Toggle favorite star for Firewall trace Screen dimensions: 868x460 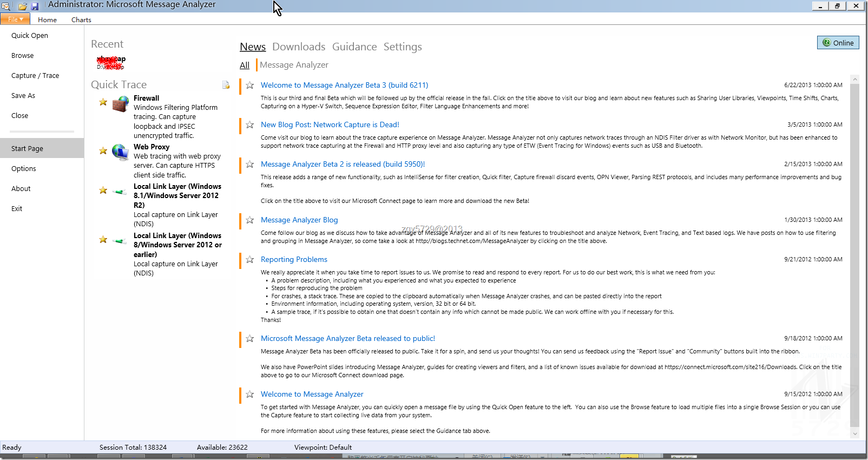(103, 102)
